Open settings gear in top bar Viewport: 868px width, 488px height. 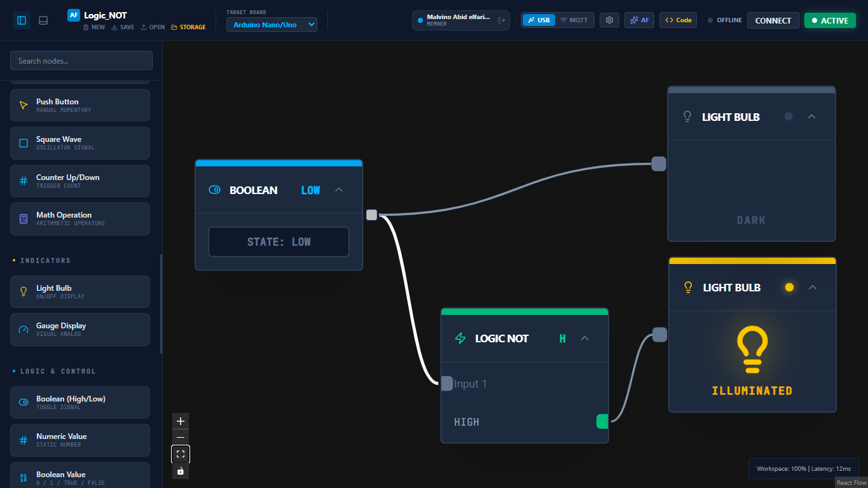(x=609, y=20)
